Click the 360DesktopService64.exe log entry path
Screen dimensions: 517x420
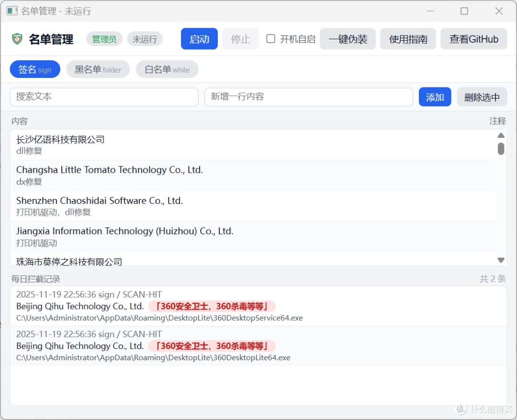pos(159,318)
